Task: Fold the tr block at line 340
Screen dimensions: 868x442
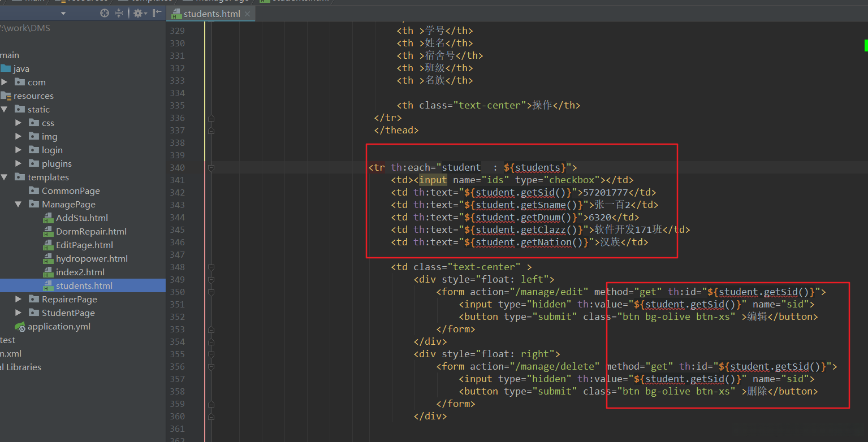Action: [x=211, y=168]
